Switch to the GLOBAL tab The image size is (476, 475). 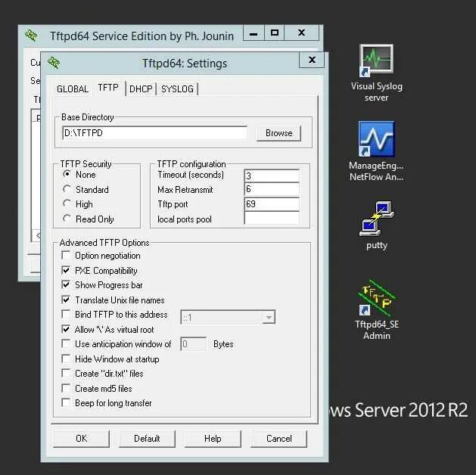[73, 88]
